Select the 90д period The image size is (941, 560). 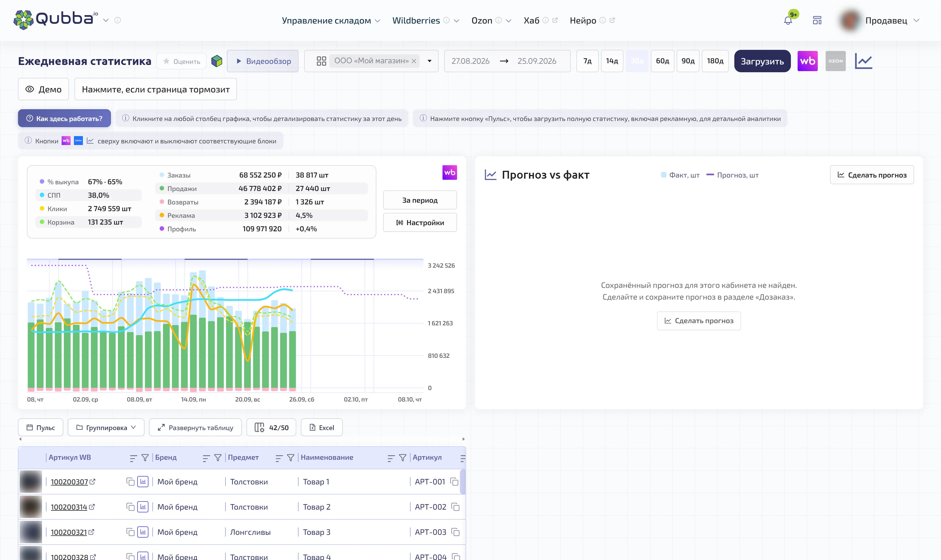point(688,61)
